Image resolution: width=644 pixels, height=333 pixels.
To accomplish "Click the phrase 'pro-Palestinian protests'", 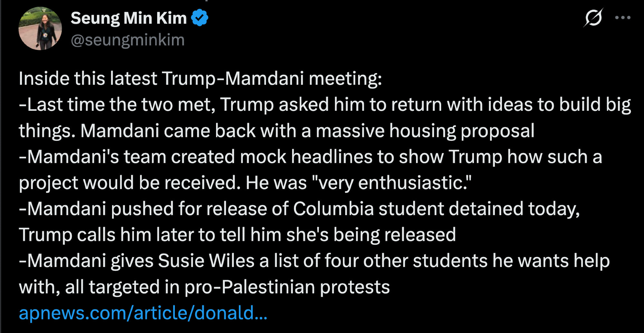I will (x=287, y=287).
